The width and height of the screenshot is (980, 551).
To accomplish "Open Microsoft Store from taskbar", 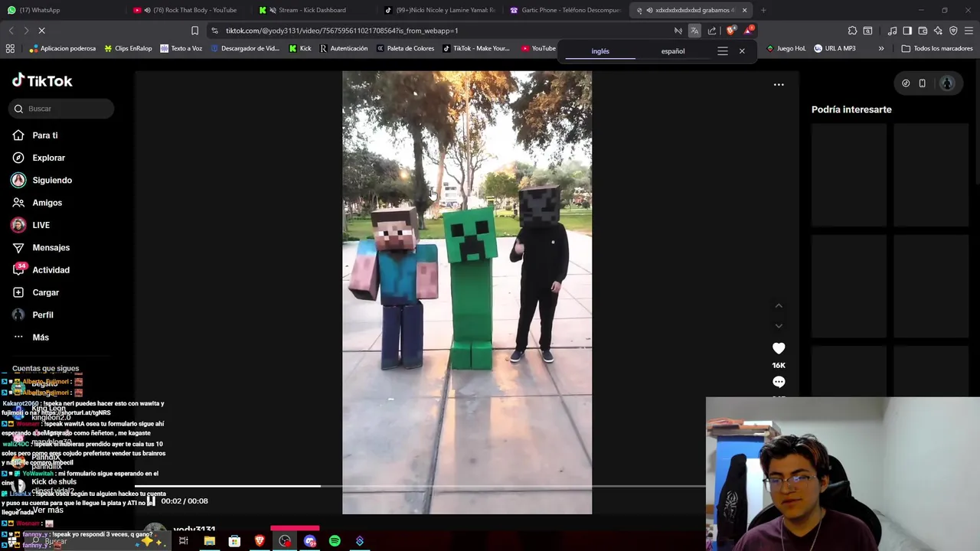I will [x=234, y=541].
